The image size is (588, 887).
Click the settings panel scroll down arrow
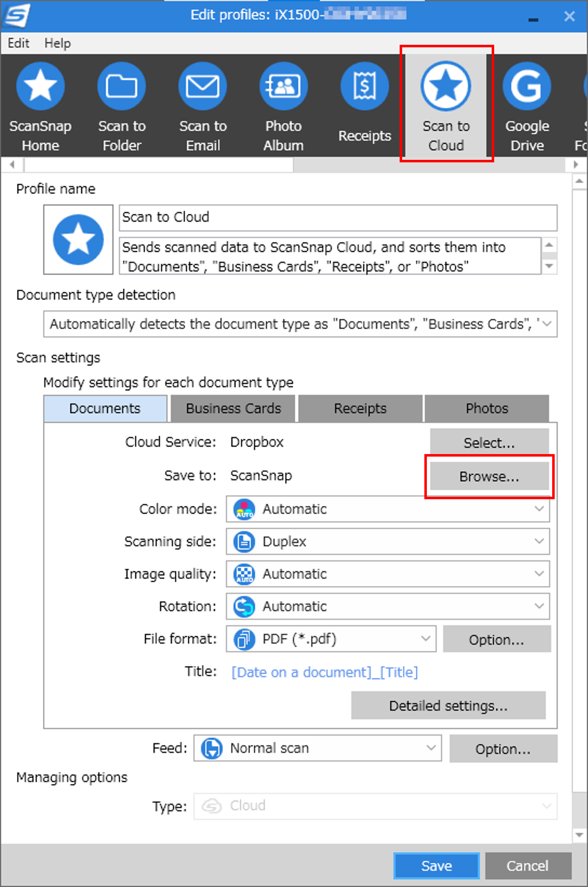point(579,835)
